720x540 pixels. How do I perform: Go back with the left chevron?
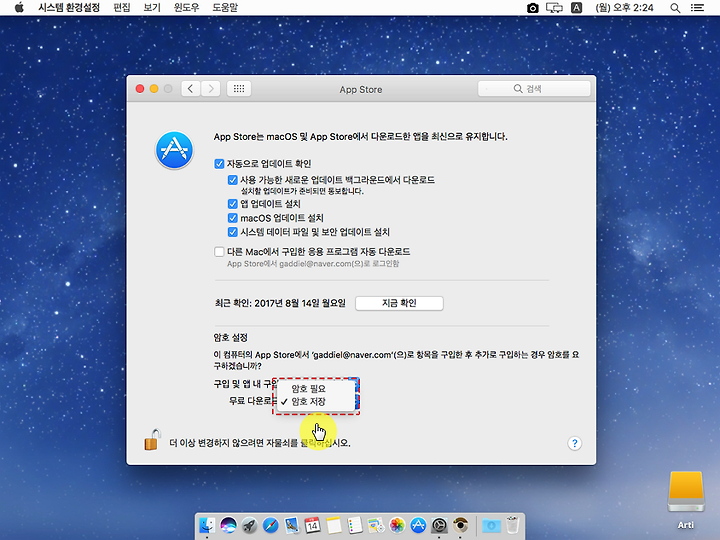[191, 89]
